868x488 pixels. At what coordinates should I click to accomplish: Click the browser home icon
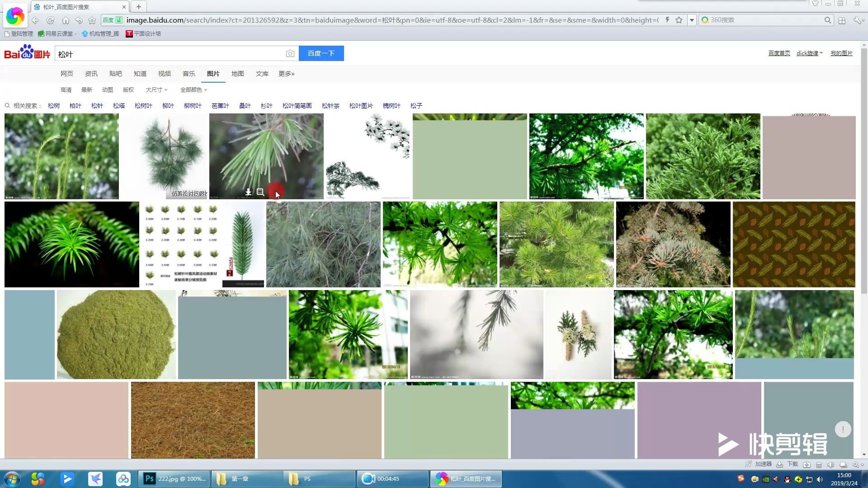point(66,20)
